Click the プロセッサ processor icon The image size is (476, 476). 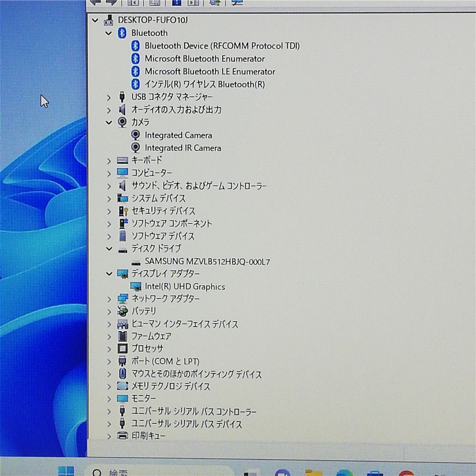[122, 349]
